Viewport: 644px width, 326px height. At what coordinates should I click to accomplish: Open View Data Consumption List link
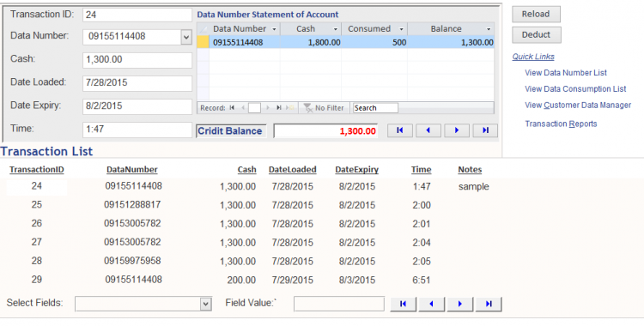[x=575, y=88]
